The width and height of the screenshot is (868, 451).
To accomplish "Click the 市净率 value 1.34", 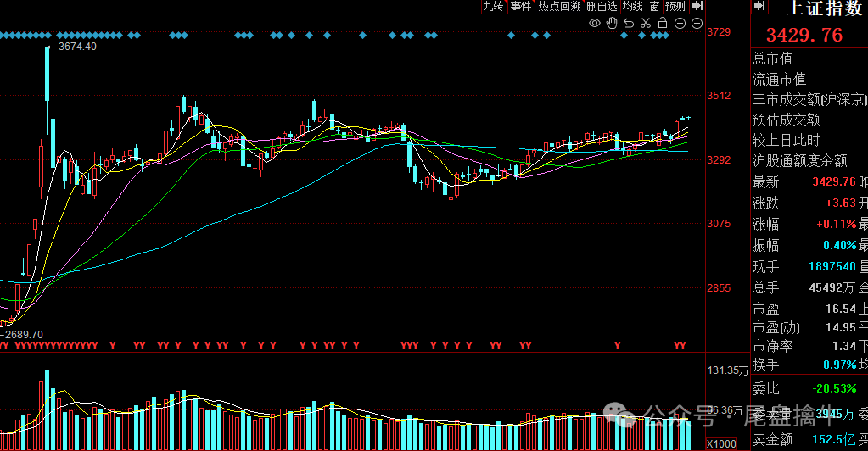I will coord(844,347).
